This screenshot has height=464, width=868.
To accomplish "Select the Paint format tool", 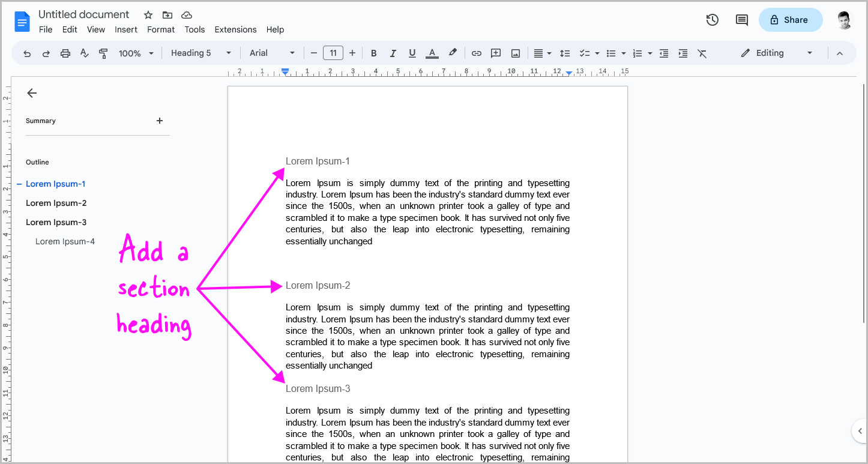I will click(x=103, y=53).
